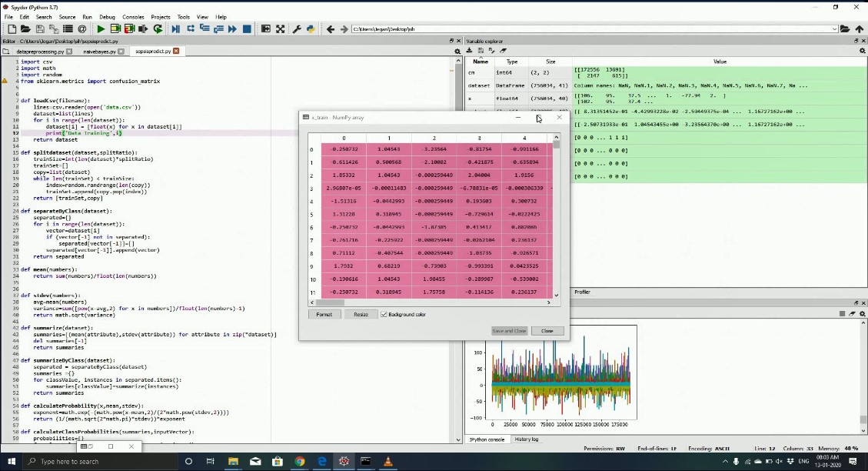Toggle the Background color checkbox

click(x=384, y=314)
